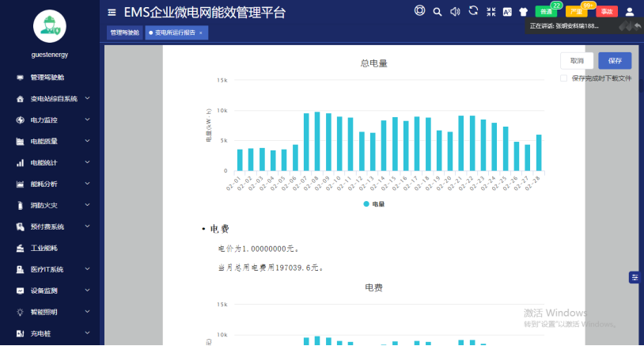This screenshot has width=644, height=346.
Task: Click the lifebuoy help icon
Action: pos(420,11)
